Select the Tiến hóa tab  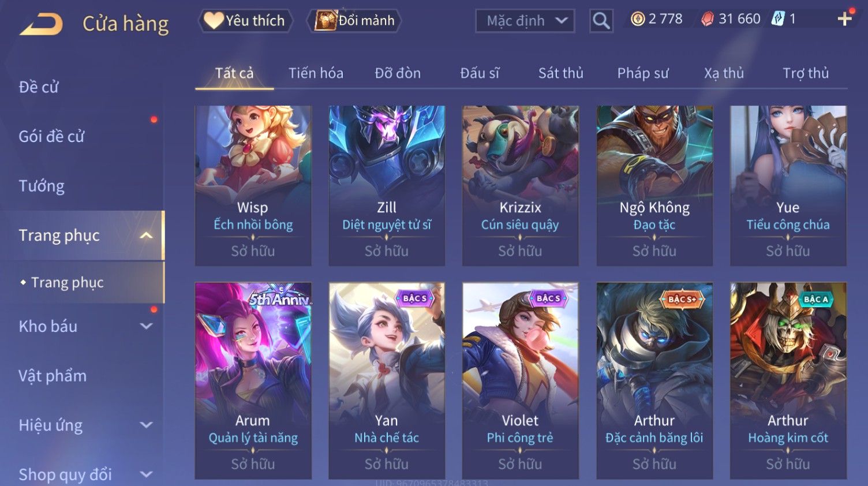316,73
